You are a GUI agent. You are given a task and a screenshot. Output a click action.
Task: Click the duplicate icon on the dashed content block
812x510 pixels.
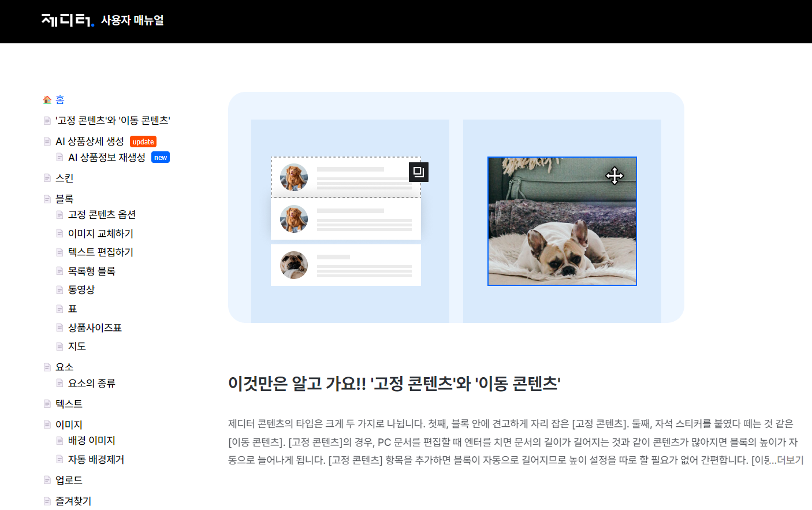point(419,172)
